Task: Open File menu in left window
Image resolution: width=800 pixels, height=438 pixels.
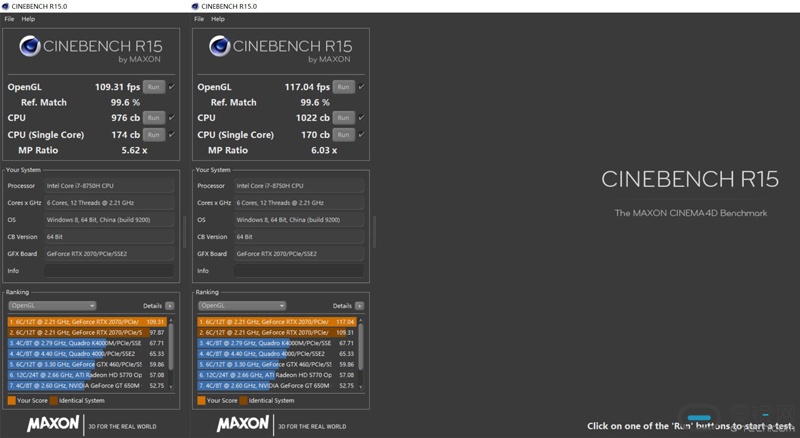Action: tap(9, 19)
